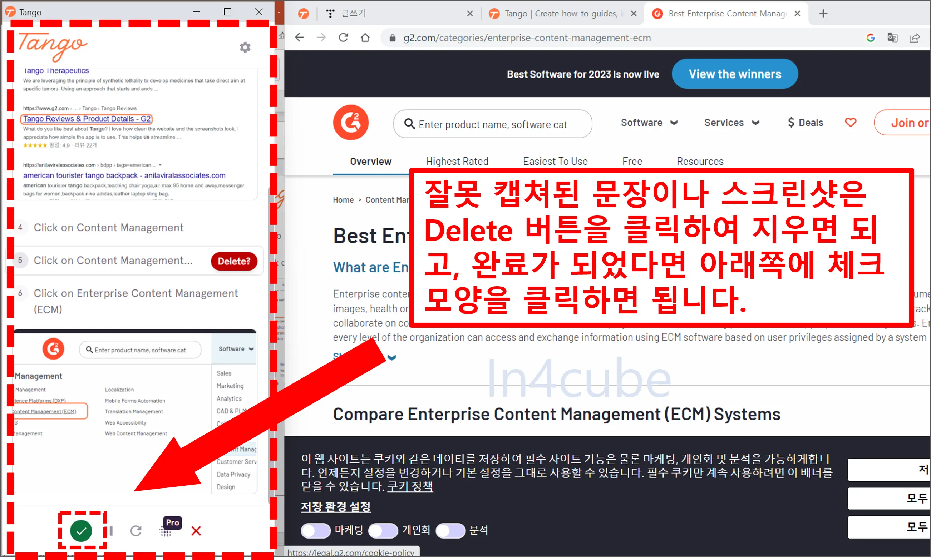931x560 pixels.
Task: Expand description with Show More chevron
Action: tap(392, 357)
